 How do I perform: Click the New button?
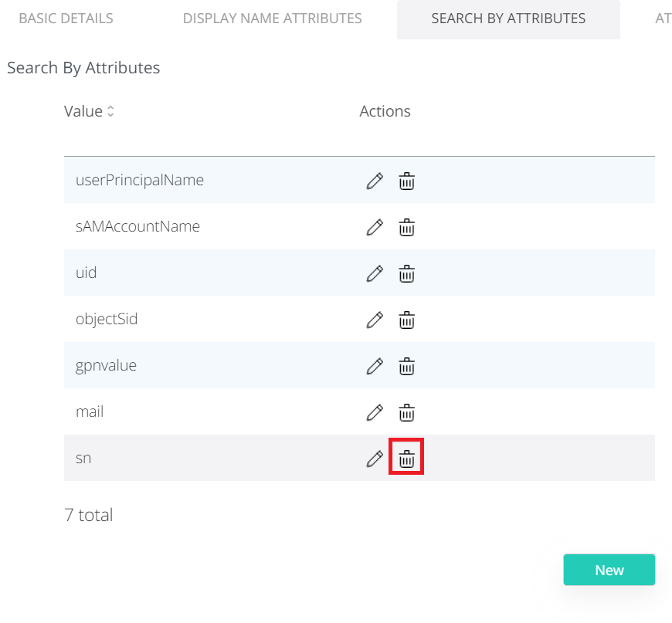point(609,570)
